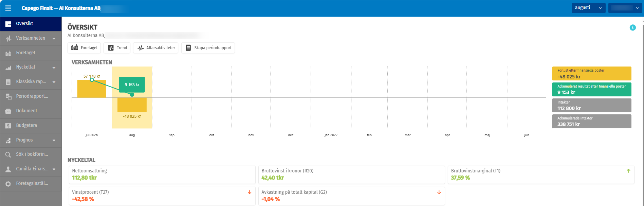Expand the Klassiska rapporter submenu arrow
644x206 pixels.
pos(54,82)
